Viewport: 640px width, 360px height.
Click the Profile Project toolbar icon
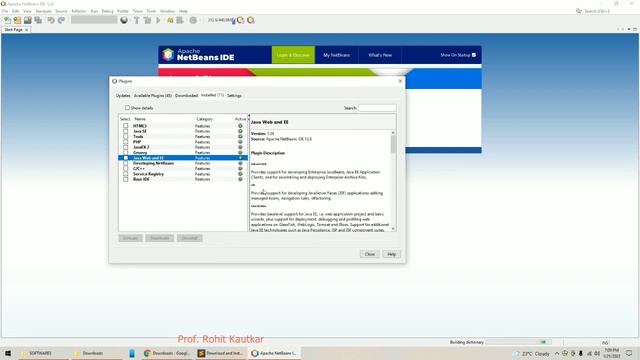pyautogui.click(x=180, y=20)
